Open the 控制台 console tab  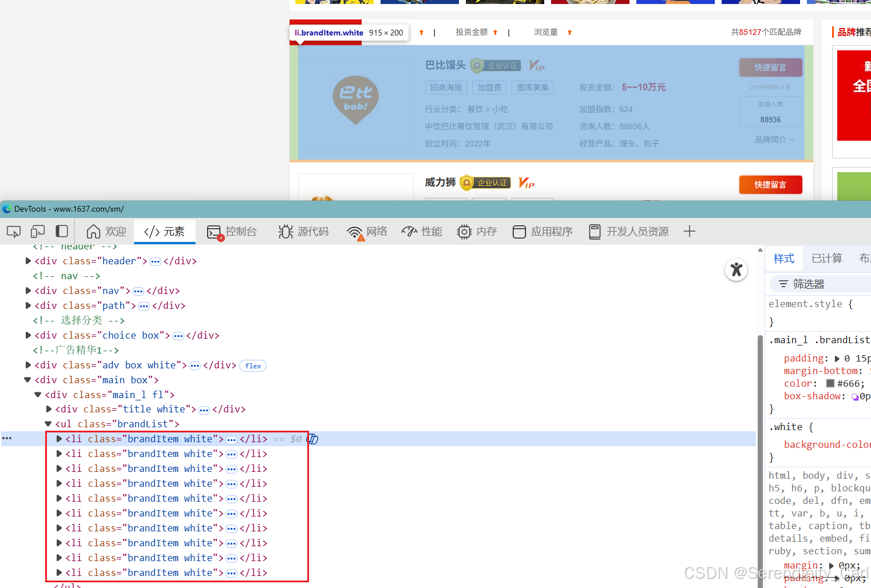(x=232, y=232)
